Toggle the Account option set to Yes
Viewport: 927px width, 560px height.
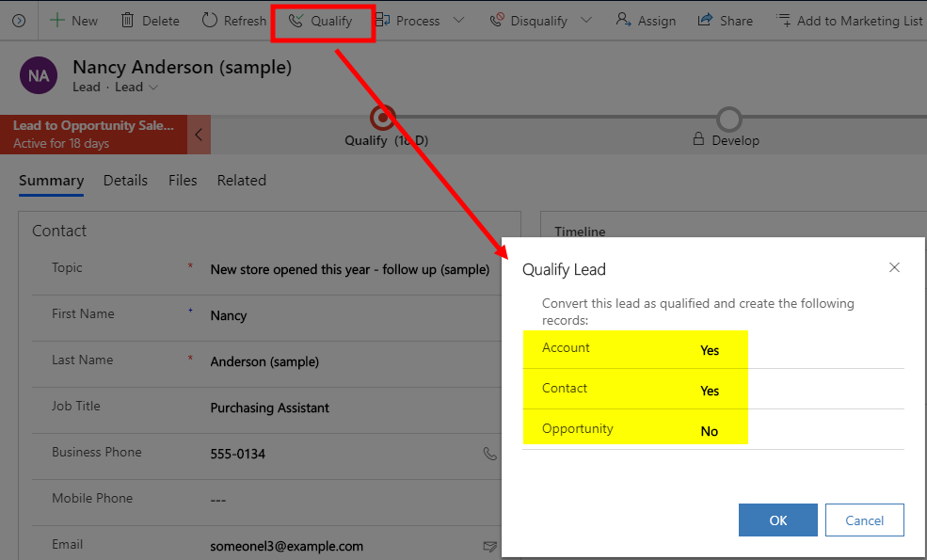(710, 350)
